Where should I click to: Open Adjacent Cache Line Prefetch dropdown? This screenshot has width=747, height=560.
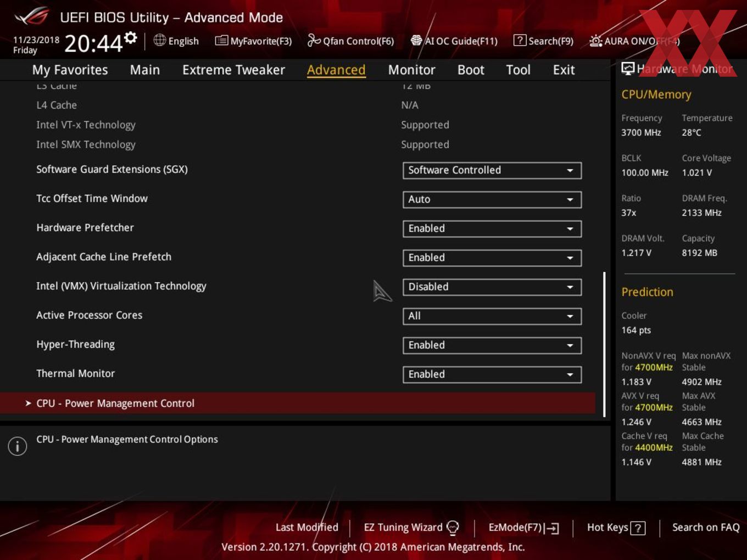492,257
